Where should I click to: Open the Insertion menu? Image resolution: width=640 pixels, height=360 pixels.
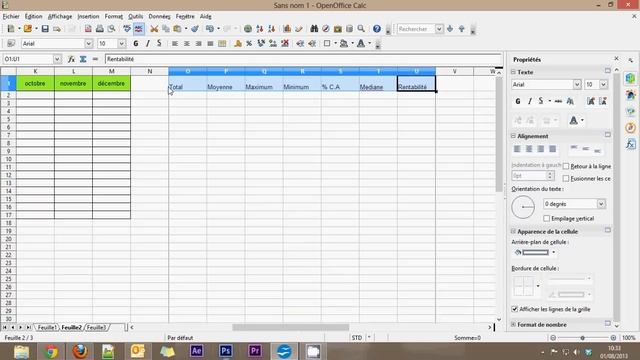click(88, 16)
